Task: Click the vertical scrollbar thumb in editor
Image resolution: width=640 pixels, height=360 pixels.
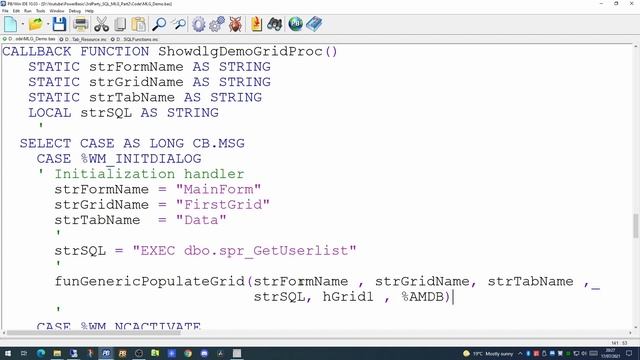Action: (636, 226)
